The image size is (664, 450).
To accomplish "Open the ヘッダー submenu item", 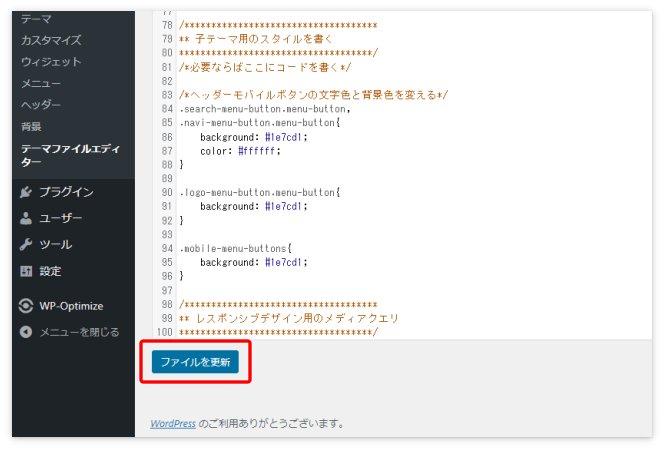I will [41, 105].
